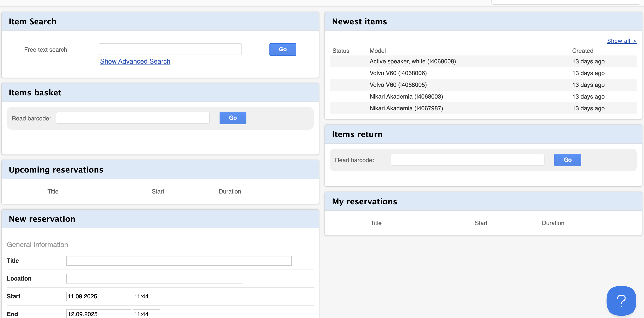Click Duration column header in Upcoming reservations
Screen dimensions: 644x318
(230, 191)
